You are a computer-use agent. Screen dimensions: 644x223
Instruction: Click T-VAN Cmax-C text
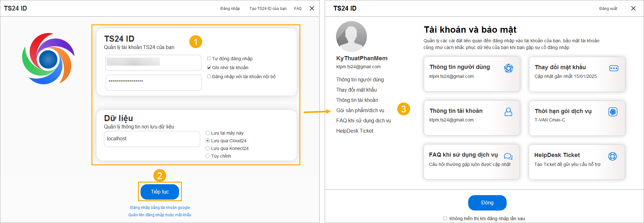click(x=550, y=120)
